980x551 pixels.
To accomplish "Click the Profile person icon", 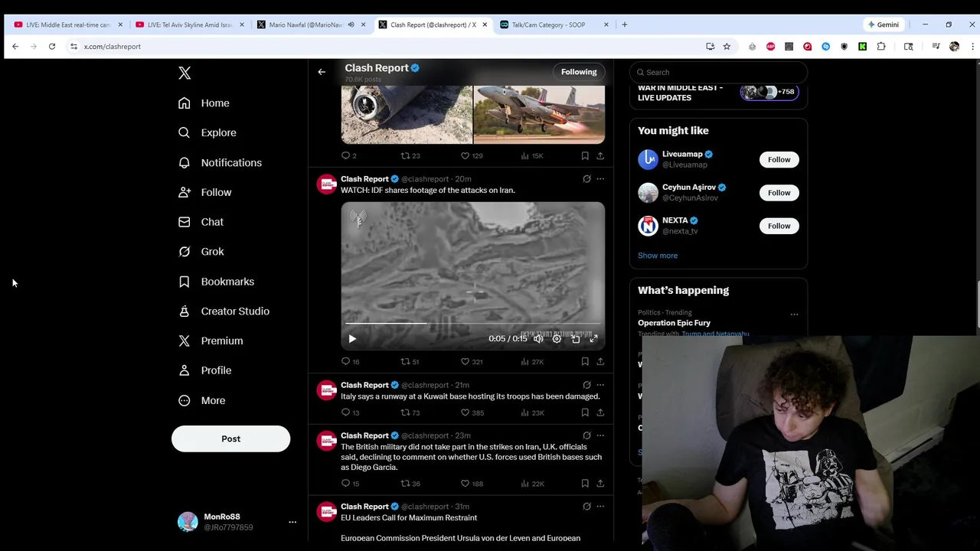I will point(184,370).
